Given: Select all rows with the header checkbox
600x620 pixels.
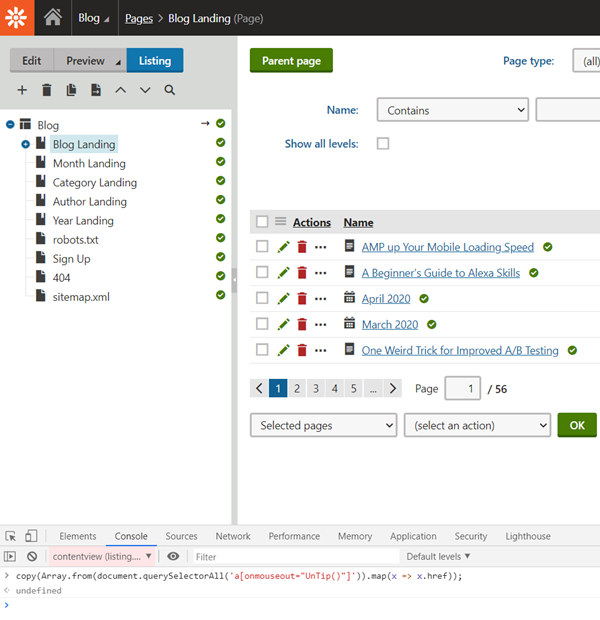Looking at the screenshot, I should coord(262,222).
